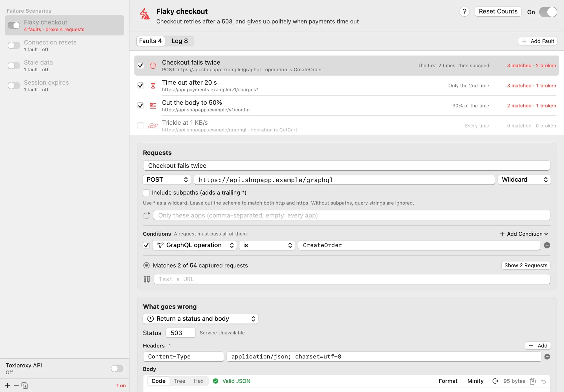Enable the Toxiproxy API switch

tap(117, 369)
